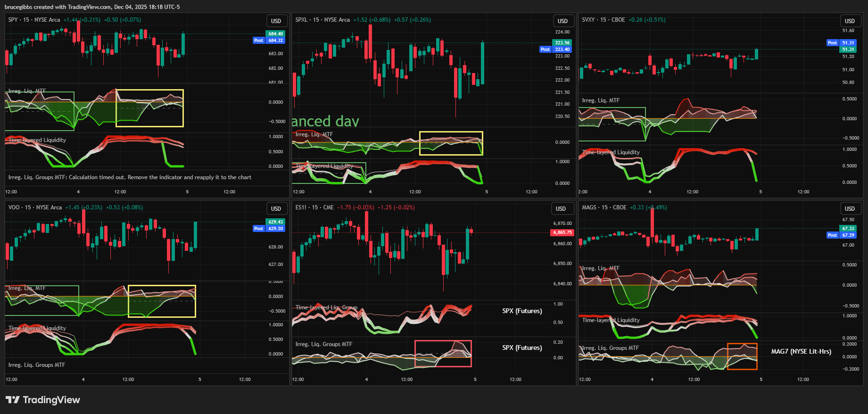868x414 pixels.
Task: Open the USD currency selector on SPY chart
Action: [276, 21]
